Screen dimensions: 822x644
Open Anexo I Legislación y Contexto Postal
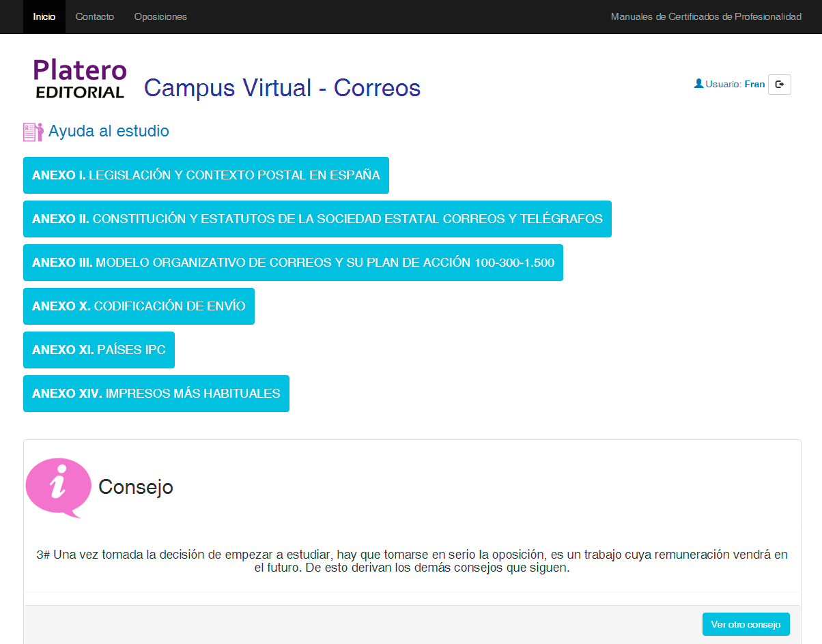tap(206, 175)
